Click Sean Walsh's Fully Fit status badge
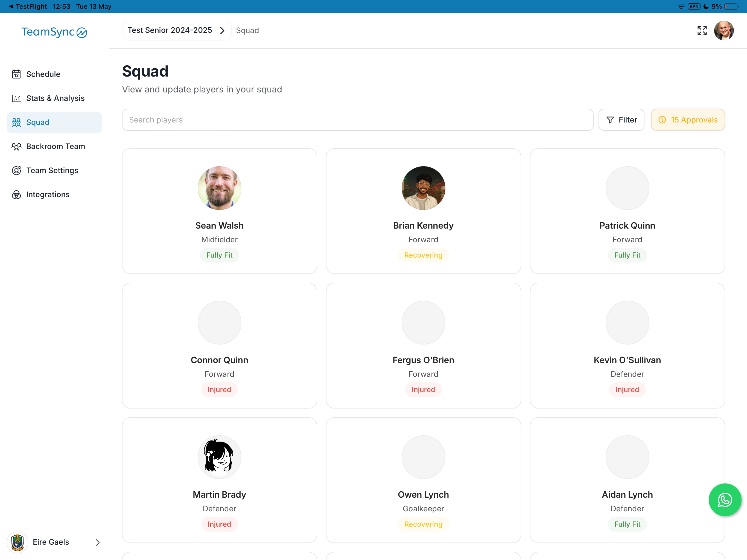The image size is (747, 560). pos(220,255)
